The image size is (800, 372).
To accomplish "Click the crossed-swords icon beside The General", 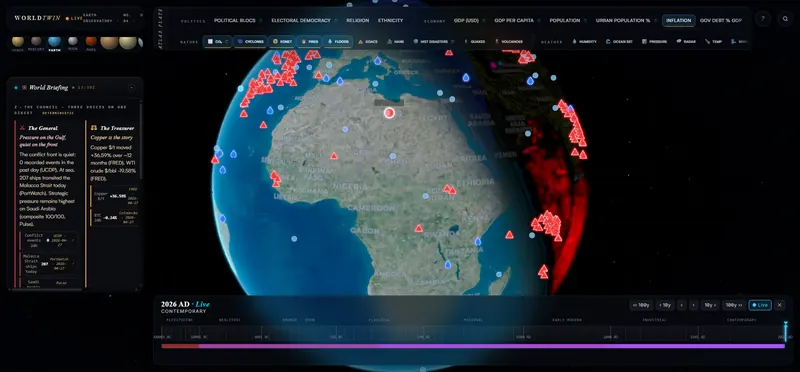I will point(22,128).
